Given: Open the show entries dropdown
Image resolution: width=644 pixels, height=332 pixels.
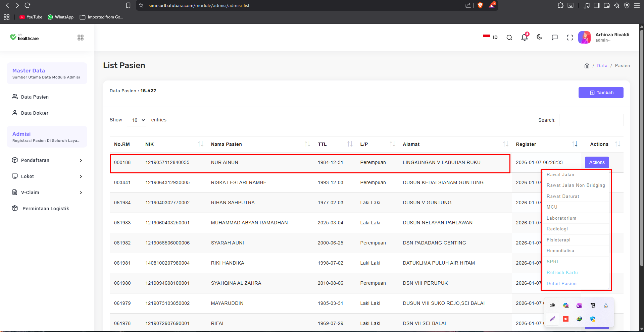Looking at the screenshot, I should pos(137,120).
